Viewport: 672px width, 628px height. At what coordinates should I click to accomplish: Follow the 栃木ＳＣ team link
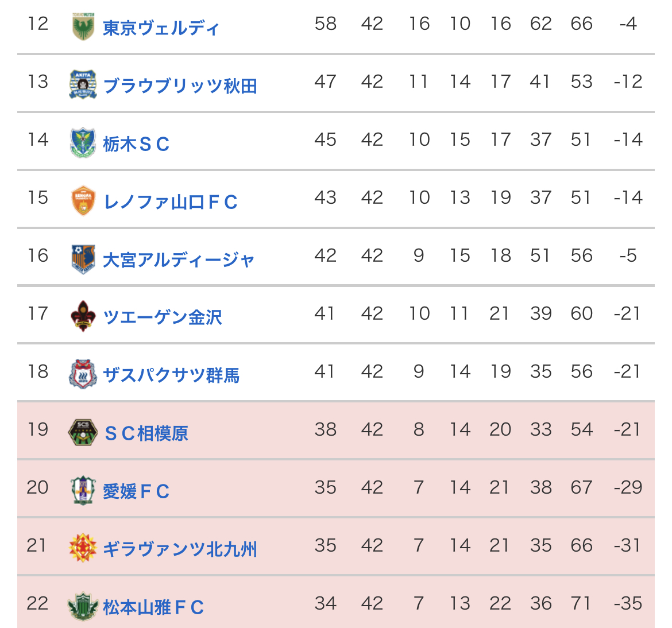point(136,144)
